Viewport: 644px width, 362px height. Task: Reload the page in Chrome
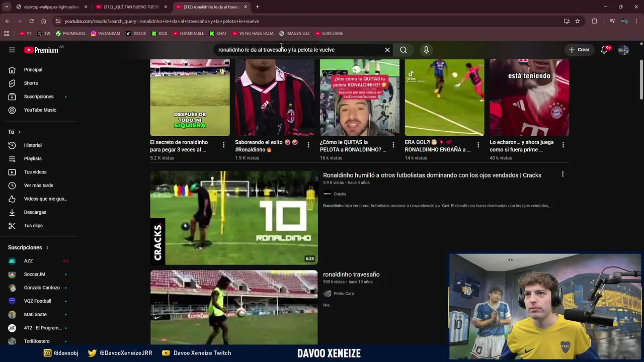pos(31,21)
